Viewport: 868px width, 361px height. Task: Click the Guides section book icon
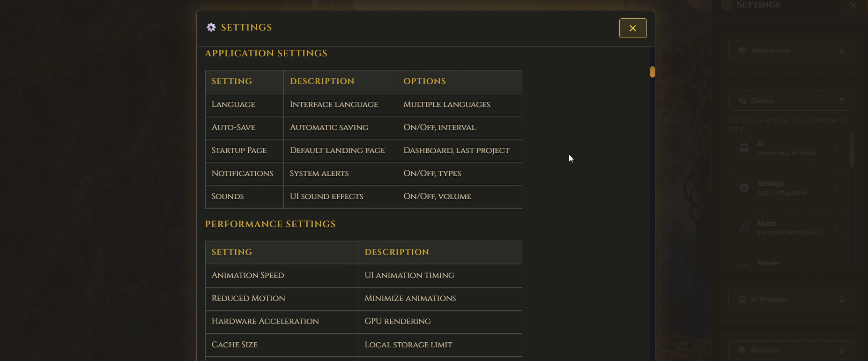tap(742, 101)
